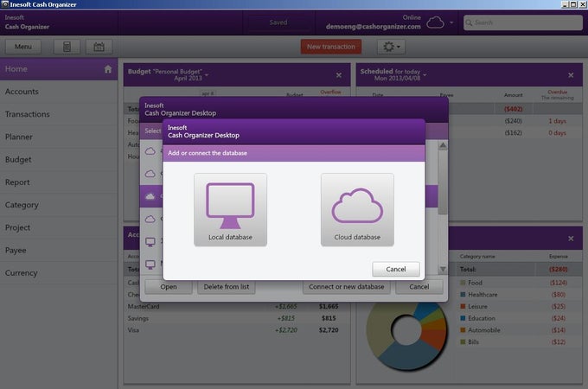The image size is (588, 389).
Task: Open Currency in the sidebar
Action: [x=59, y=273]
